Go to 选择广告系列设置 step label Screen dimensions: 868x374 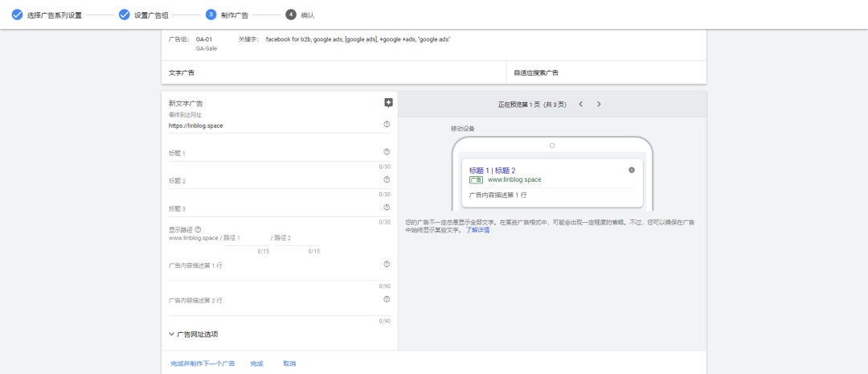tap(55, 15)
